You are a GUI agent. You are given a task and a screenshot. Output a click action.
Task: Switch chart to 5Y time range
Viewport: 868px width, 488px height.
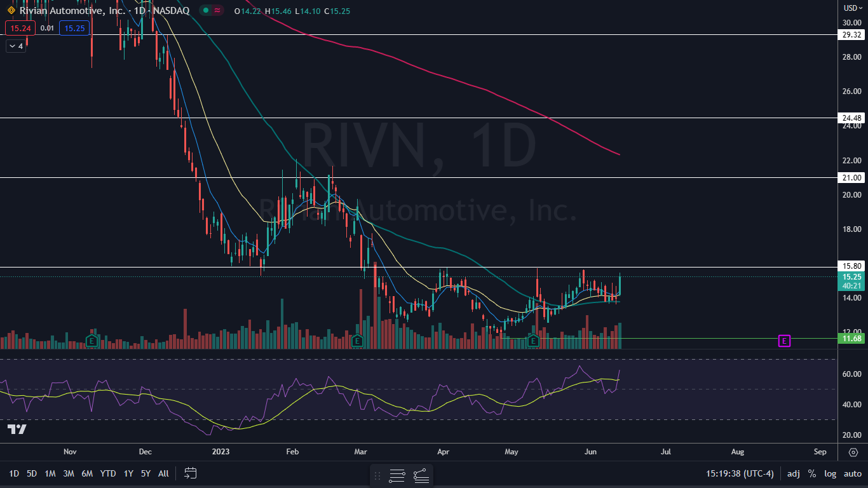pyautogui.click(x=146, y=473)
